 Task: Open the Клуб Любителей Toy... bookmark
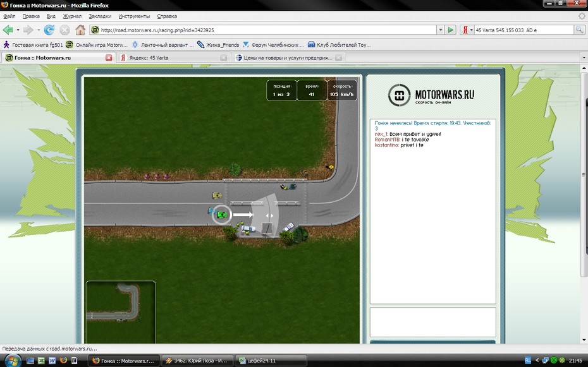(340, 45)
